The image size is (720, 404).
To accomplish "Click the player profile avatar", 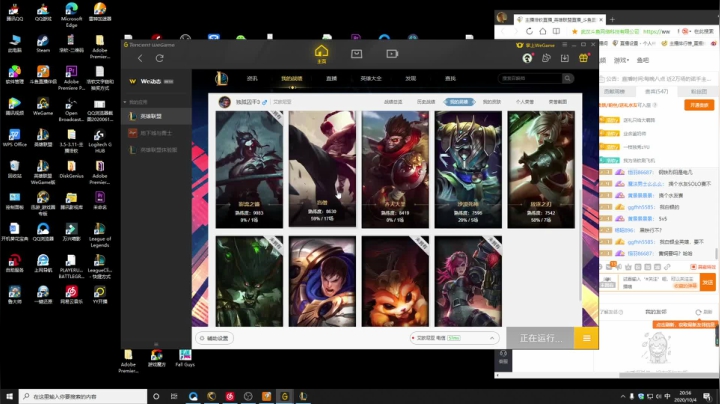I will (224, 102).
